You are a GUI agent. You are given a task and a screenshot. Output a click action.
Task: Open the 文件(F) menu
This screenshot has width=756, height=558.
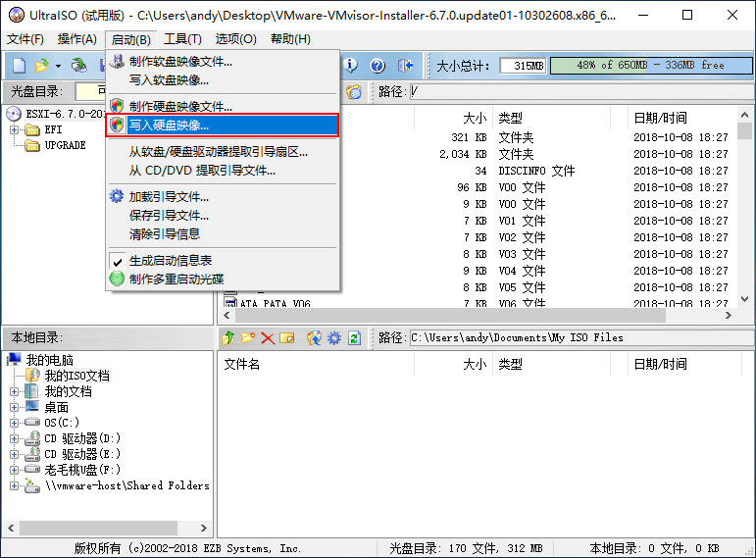(x=25, y=39)
